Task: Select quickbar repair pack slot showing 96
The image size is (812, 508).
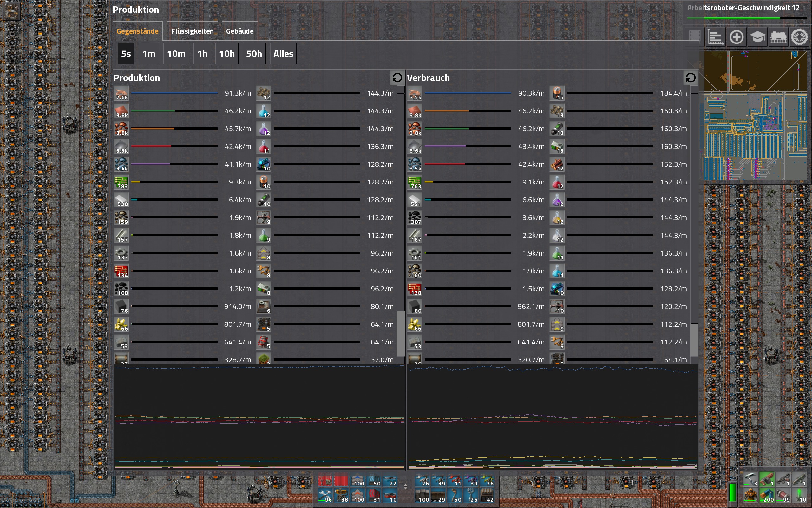Action: [x=325, y=496]
